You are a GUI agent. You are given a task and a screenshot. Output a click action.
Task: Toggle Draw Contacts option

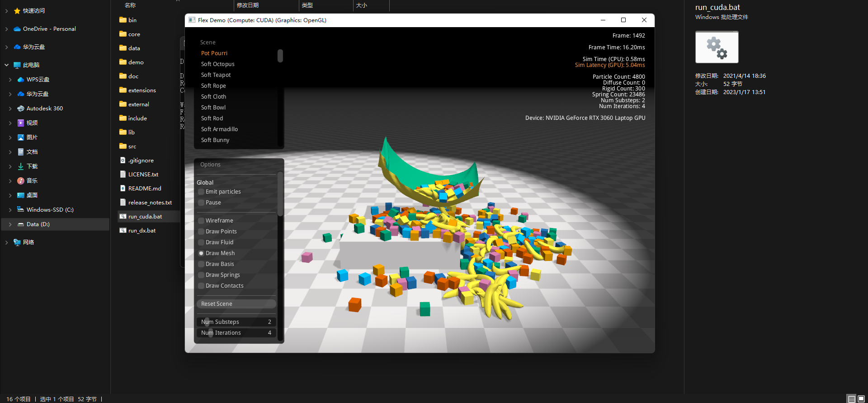201,286
